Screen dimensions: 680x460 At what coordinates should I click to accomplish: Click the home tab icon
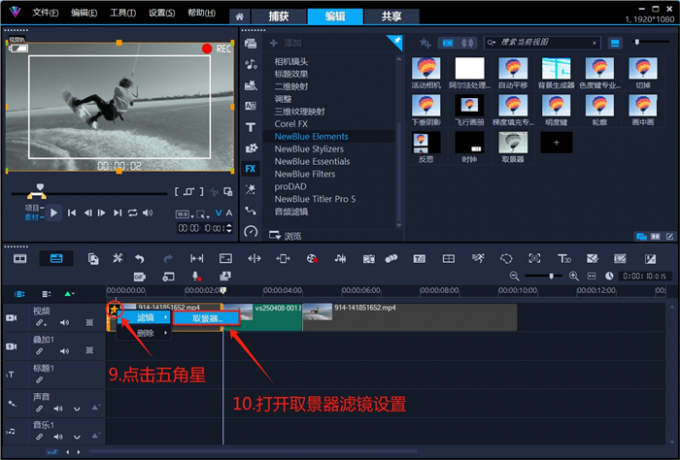click(x=239, y=16)
